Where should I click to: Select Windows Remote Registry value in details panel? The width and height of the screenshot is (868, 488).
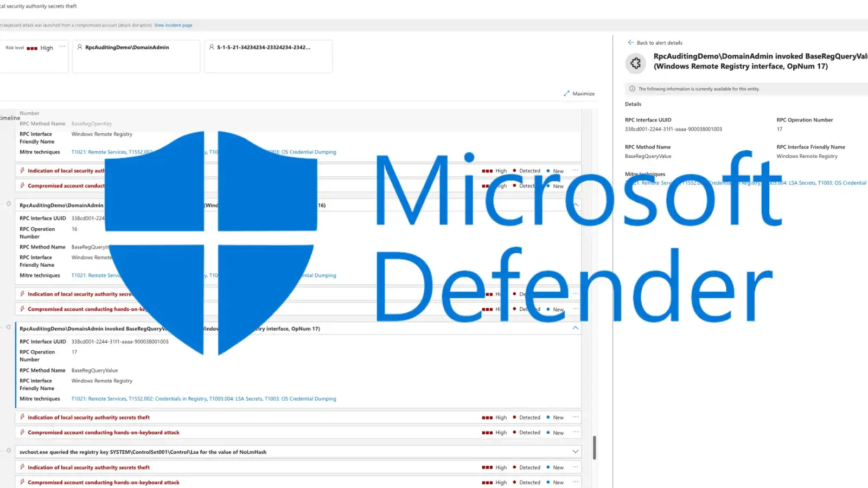[807, 156]
